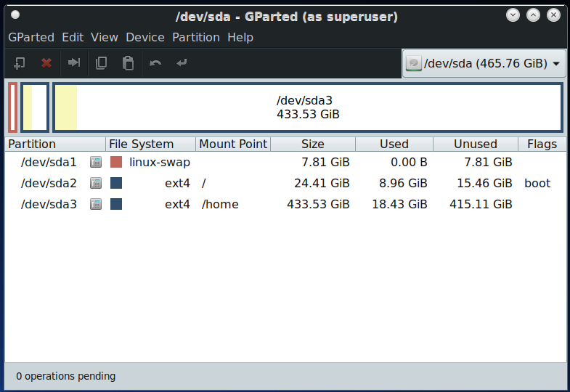Sort by the Unused column header
570x392 pixels.
coord(476,144)
